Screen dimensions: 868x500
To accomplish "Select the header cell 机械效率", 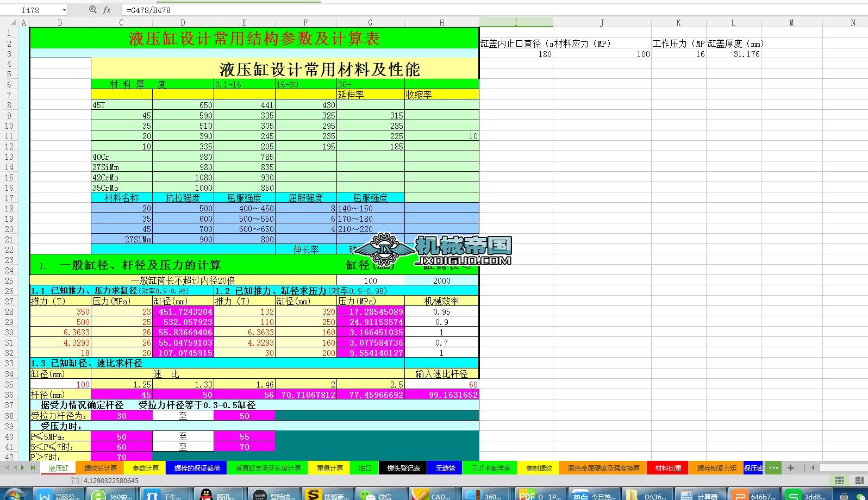I will click(442, 301).
